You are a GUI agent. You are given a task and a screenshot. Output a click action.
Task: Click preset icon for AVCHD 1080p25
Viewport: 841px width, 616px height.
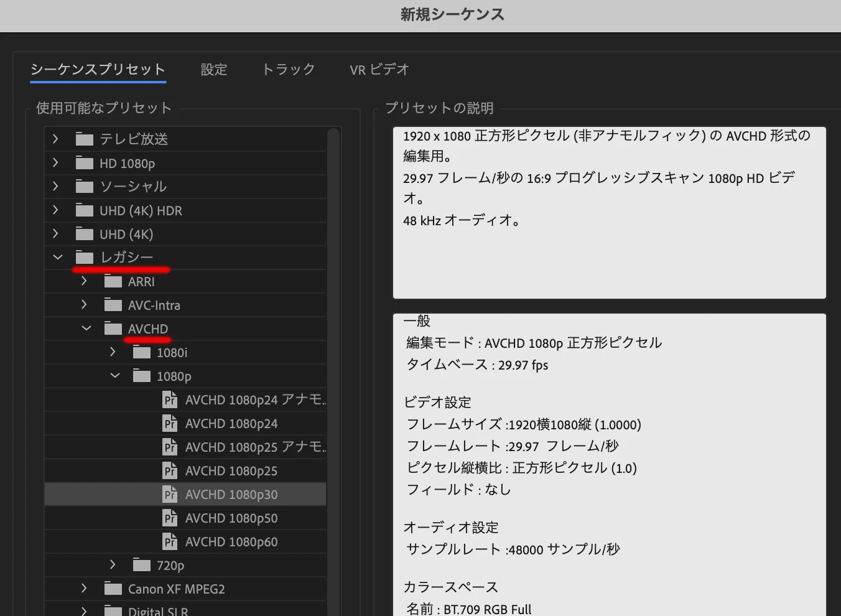170,470
